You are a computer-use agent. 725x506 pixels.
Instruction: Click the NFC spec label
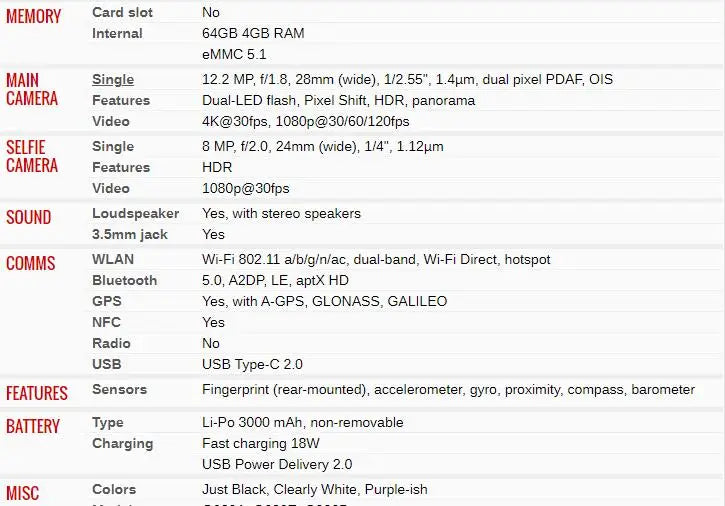(107, 322)
